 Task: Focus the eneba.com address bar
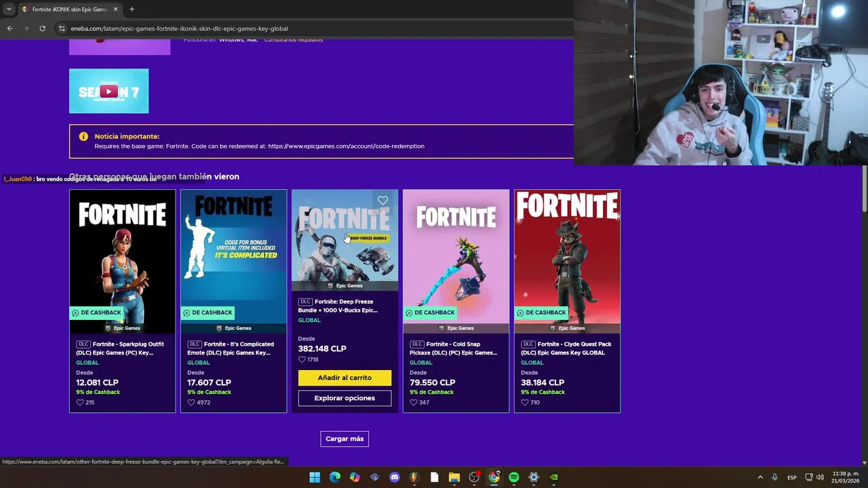[178, 28]
